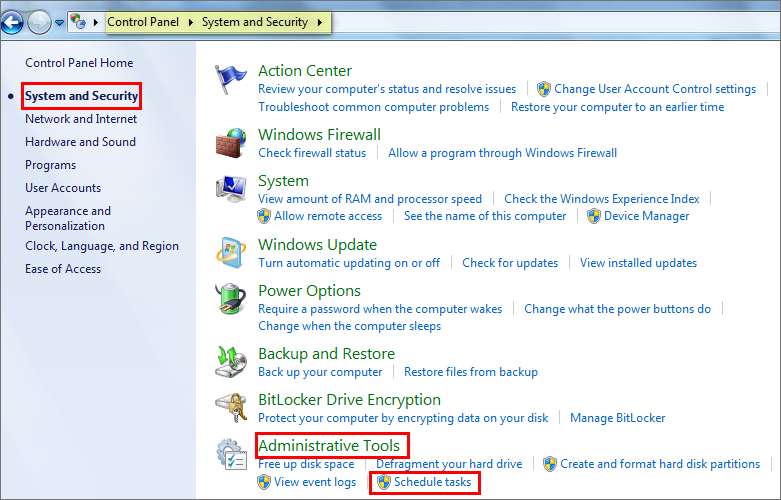Click Change when the computer sleeps
781x500 pixels.
pos(349,326)
